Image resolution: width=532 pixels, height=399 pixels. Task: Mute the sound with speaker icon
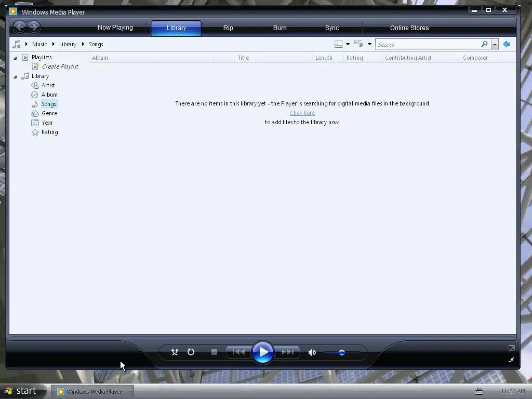tap(312, 353)
